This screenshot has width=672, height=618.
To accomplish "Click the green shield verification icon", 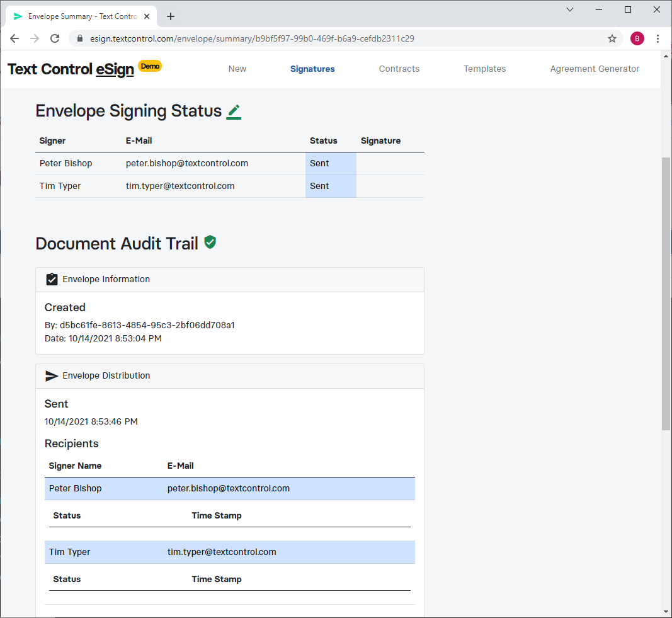I will (x=210, y=242).
